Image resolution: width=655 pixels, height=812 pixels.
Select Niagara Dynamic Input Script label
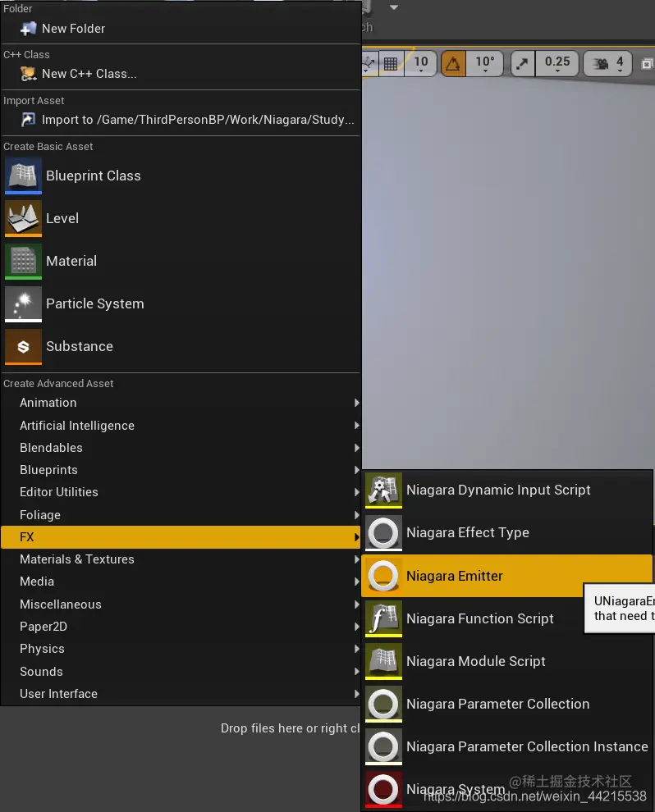coord(498,490)
